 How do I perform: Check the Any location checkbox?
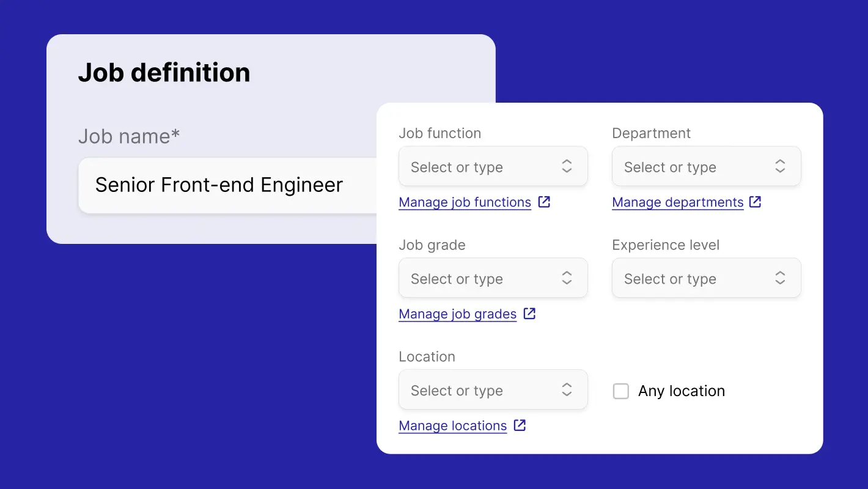(x=620, y=391)
